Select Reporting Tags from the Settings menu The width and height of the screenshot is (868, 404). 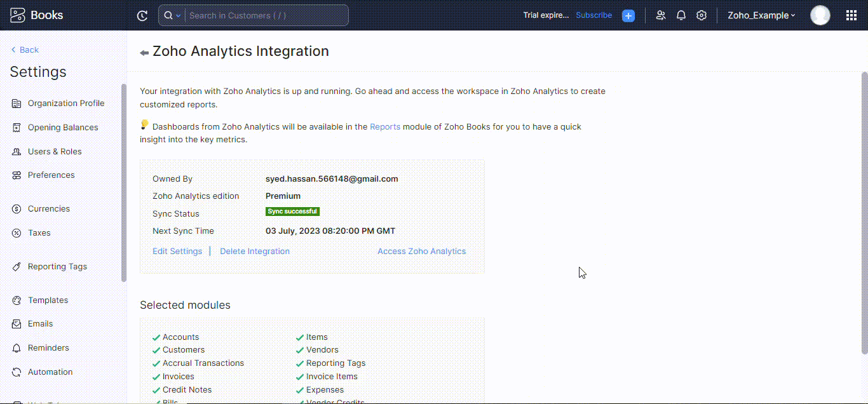[57, 266]
